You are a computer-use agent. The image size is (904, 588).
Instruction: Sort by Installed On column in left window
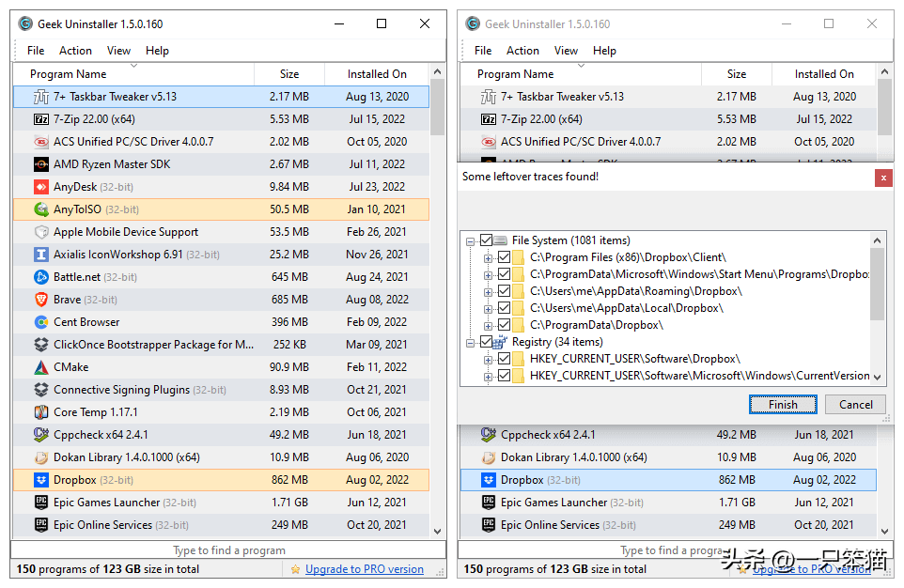pos(377,74)
